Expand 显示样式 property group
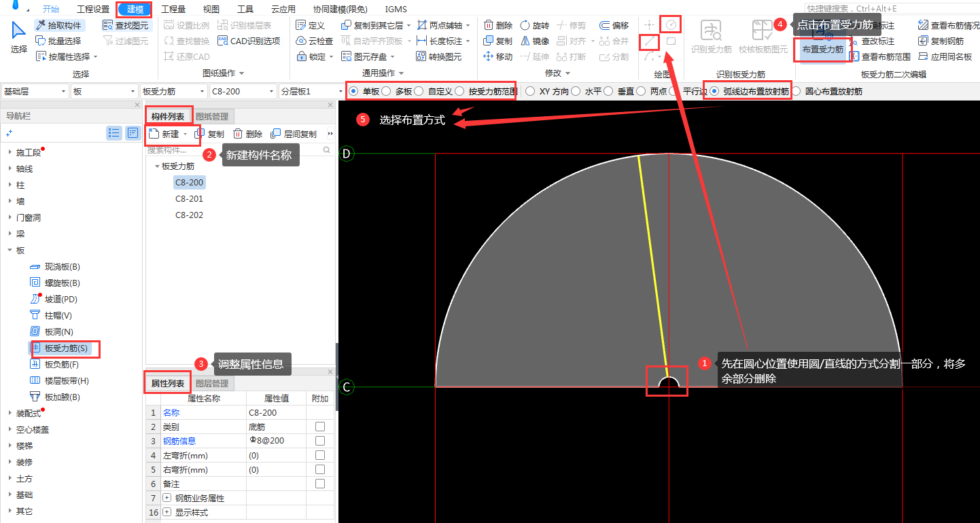The image size is (980, 523). pos(167,512)
